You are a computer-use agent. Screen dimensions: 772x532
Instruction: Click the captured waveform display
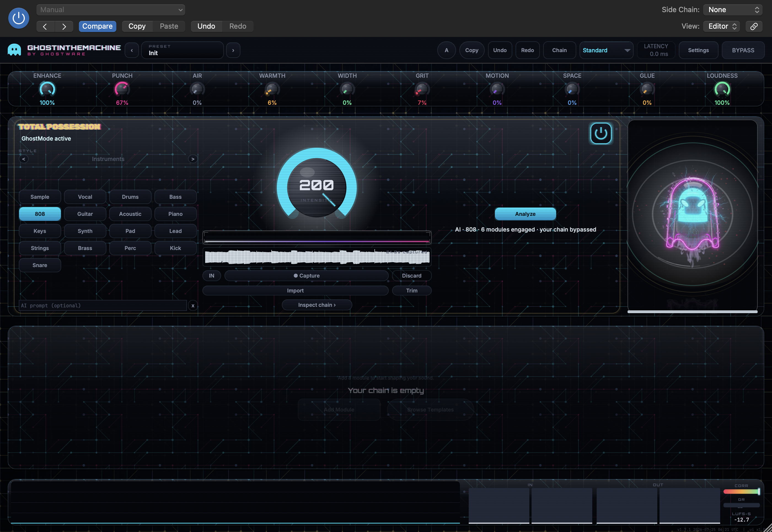[317, 257]
